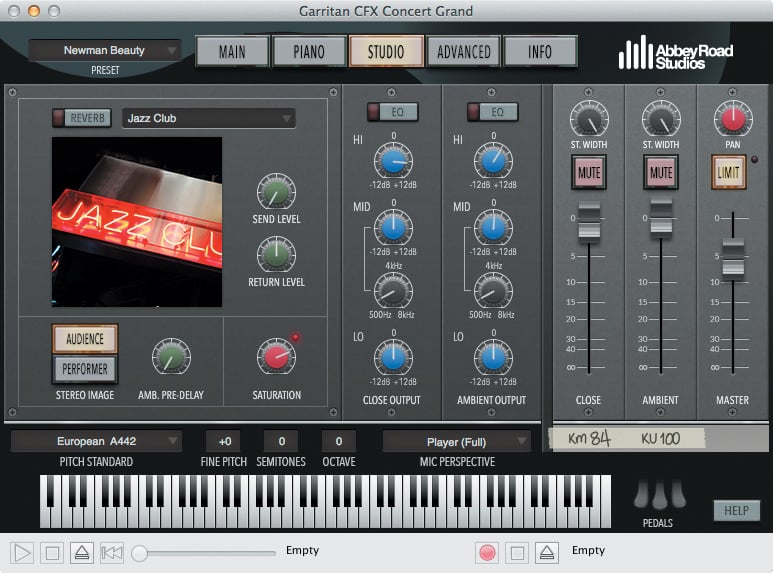The height and width of the screenshot is (573, 773).
Task: Open the Newman Beauty preset dropdown
Action: click(105, 50)
